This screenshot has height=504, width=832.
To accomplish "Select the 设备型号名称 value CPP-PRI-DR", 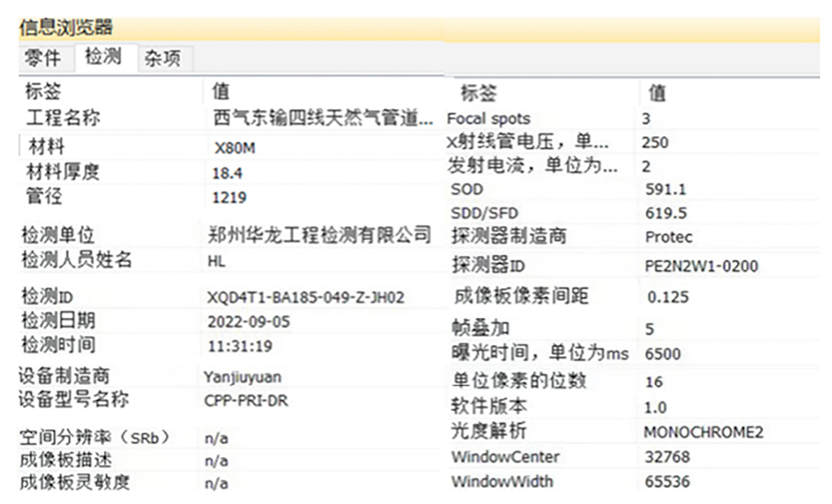I will coord(246,400).
